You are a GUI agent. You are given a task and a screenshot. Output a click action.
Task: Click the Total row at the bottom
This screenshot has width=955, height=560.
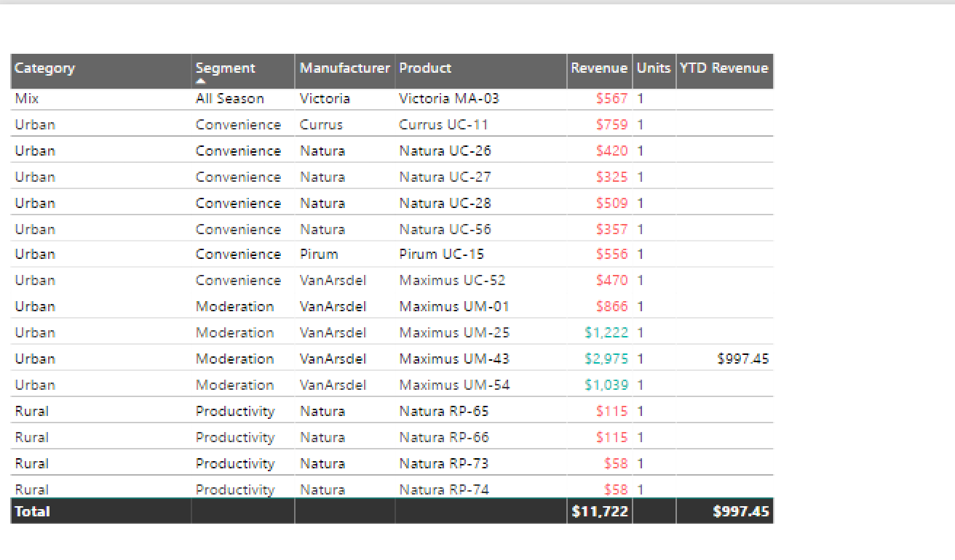point(32,511)
